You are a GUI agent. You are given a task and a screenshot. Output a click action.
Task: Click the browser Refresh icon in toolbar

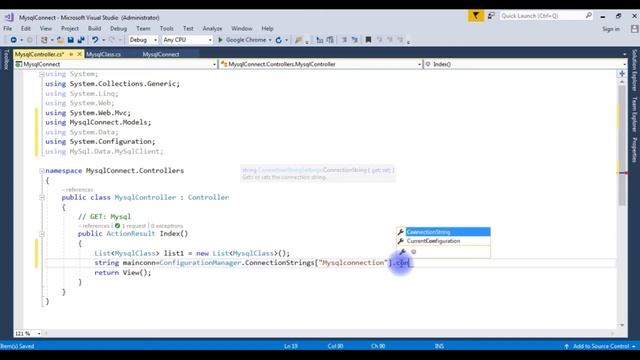[278, 40]
